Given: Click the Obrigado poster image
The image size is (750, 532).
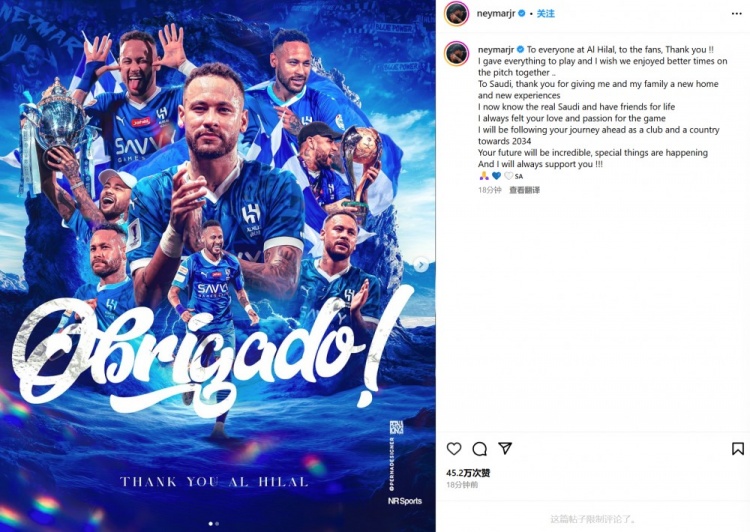Looking at the screenshot, I should point(218,266).
